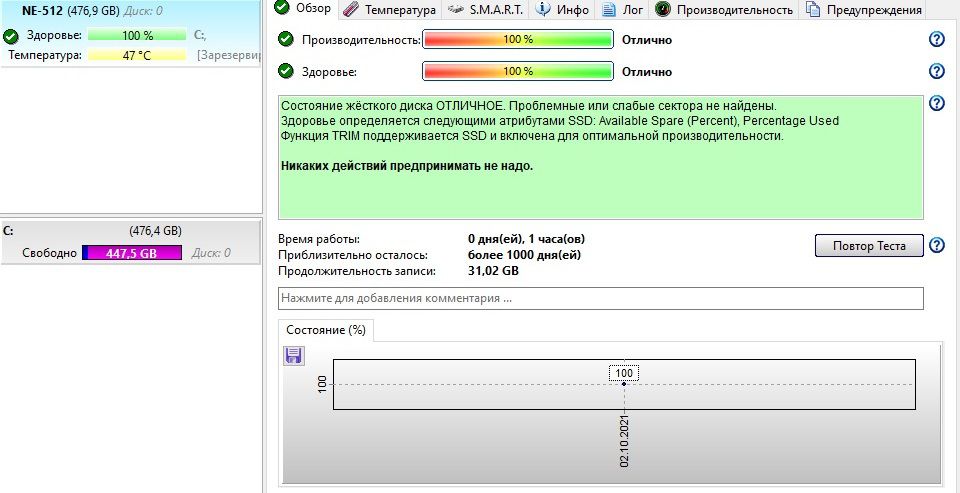Click the floppy disk save icon in chart
The width and height of the screenshot is (960, 493).
(x=294, y=356)
